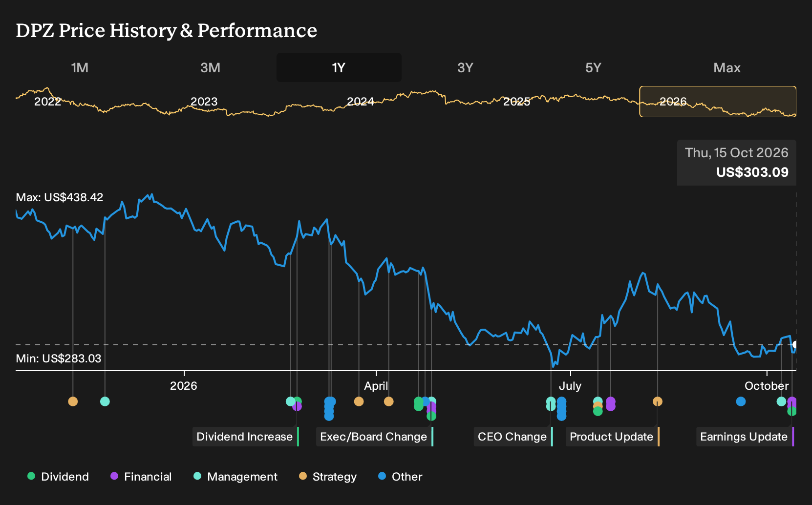
Task: Choose the 1Y time range tab
Action: [x=339, y=67]
